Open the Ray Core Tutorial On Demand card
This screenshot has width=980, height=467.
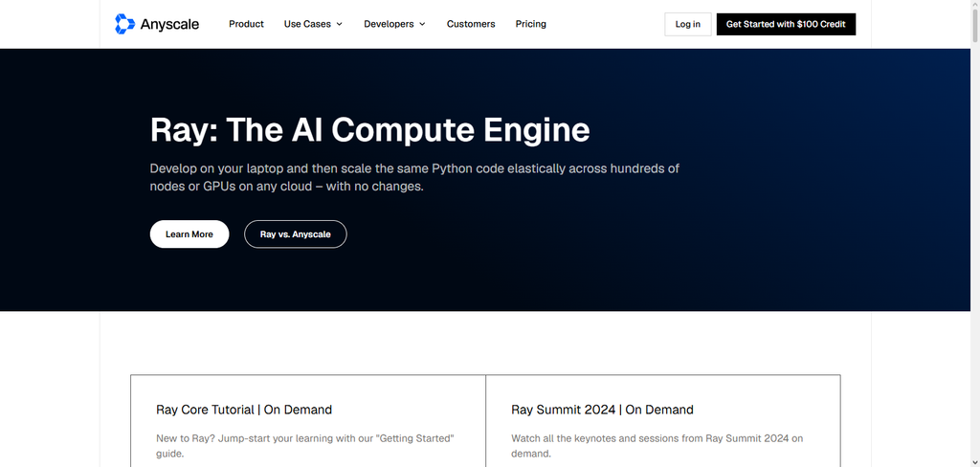point(308,421)
